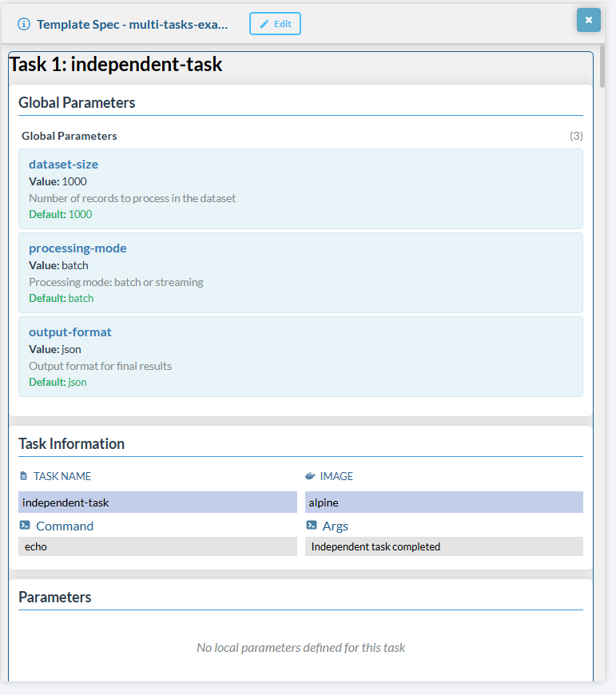Click the 'Independent task completed' args field
616x695 pixels.
443,547
